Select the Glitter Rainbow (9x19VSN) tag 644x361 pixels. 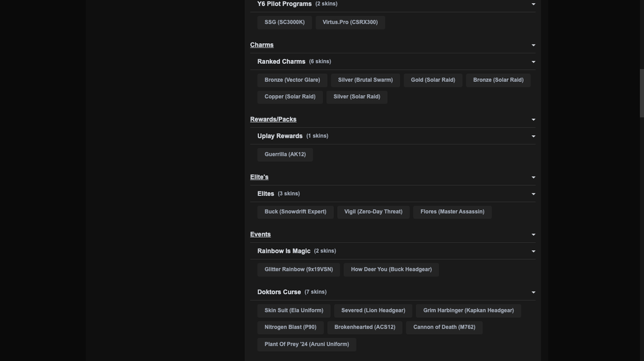click(299, 270)
